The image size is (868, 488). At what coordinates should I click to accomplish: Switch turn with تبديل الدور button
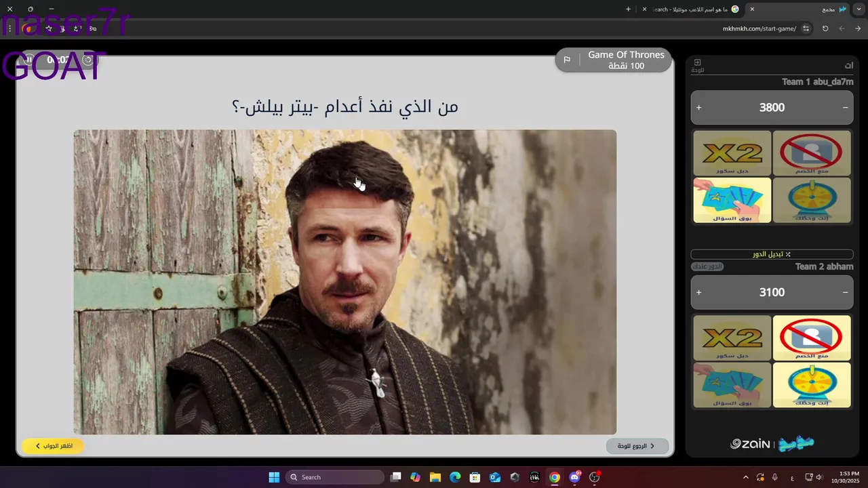[x=772, y=254]
